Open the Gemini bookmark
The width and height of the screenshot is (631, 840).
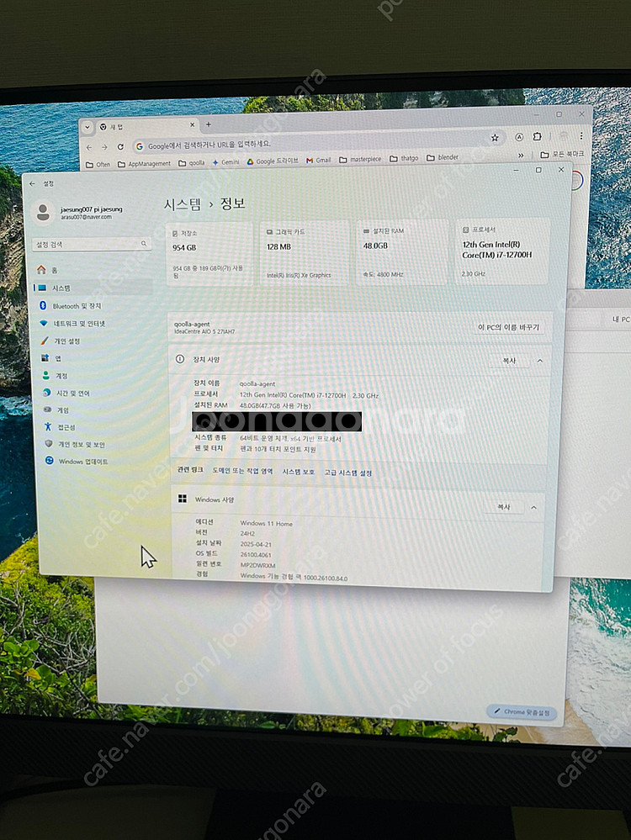coord(225,161)
